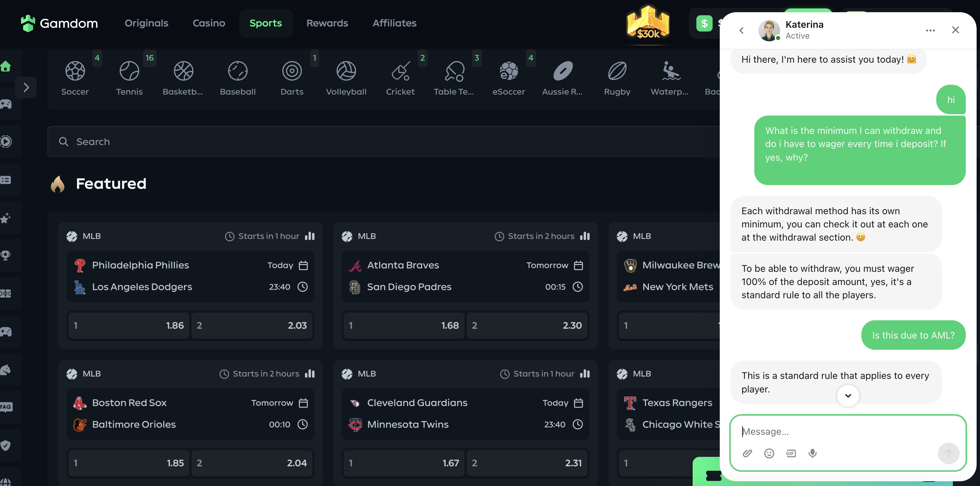
Task: Click the play circle icon in the sidebar
Action: tap(5, 142)
